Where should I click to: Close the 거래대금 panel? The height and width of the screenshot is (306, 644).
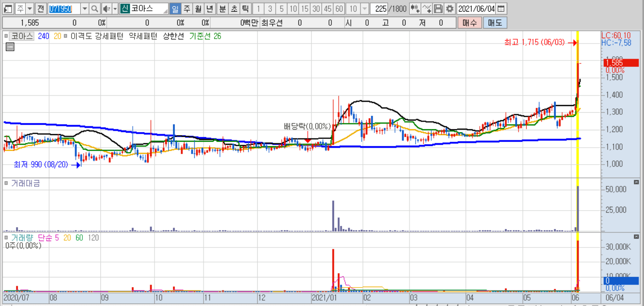[x=636, y=182]
